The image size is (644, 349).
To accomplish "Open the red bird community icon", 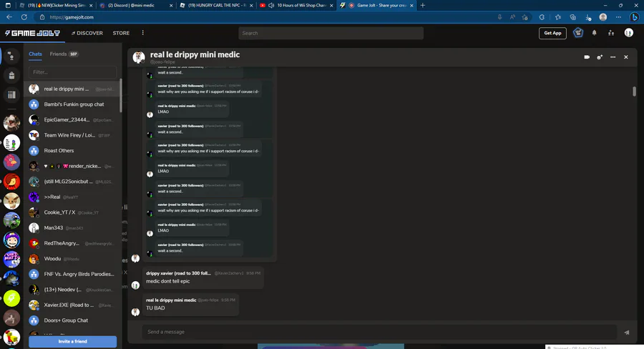I will 11,162.
